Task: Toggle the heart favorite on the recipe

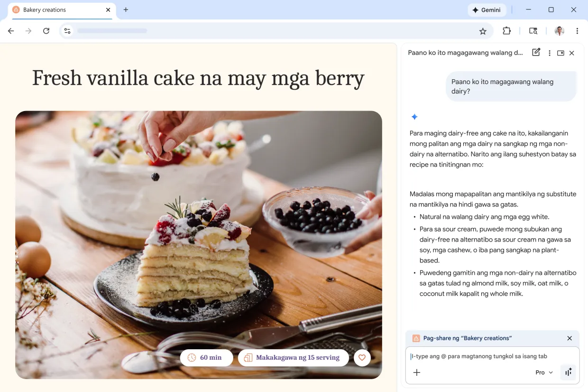Action: [362, 358]
